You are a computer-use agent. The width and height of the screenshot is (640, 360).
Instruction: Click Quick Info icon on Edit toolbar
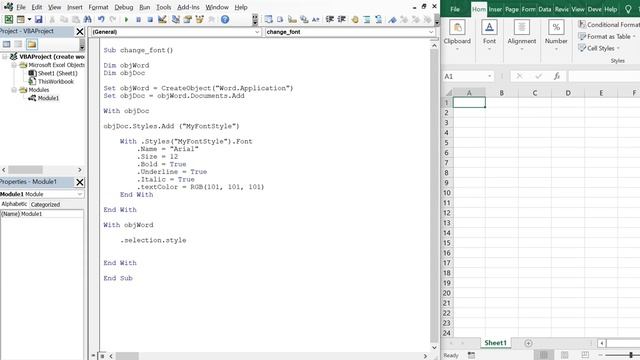pos(292,19)
